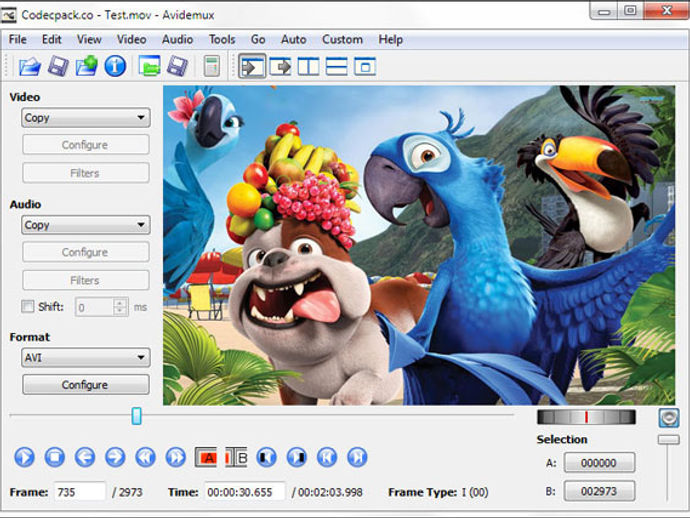Click the vertical volume slider handle
Image resolution: width=690 pixels, height=518 pixels.
pyautogui.click(x=668, y=439)
